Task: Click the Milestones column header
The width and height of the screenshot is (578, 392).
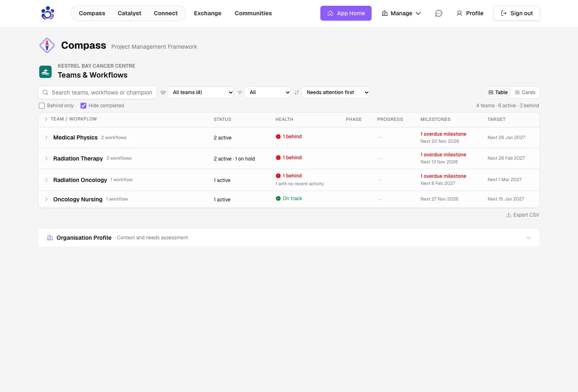Action: pyautogui.click(x=436, y=119)
